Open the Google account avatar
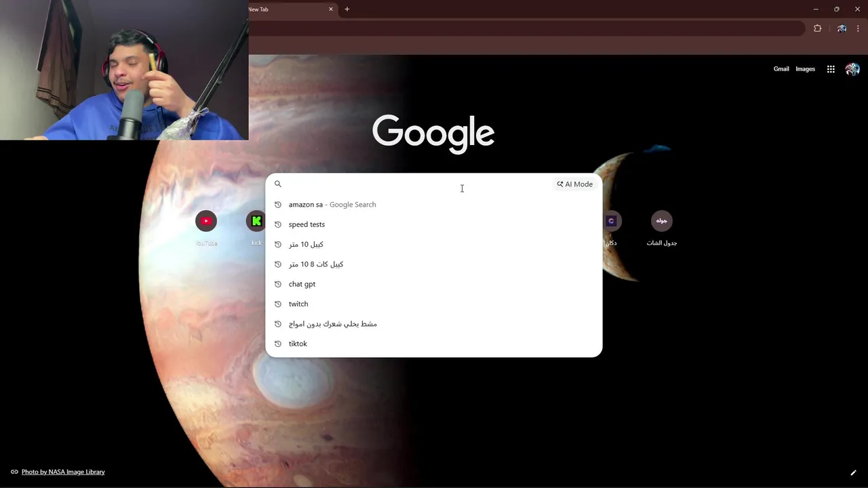This screenshot has height=488, width=868. 852,69
